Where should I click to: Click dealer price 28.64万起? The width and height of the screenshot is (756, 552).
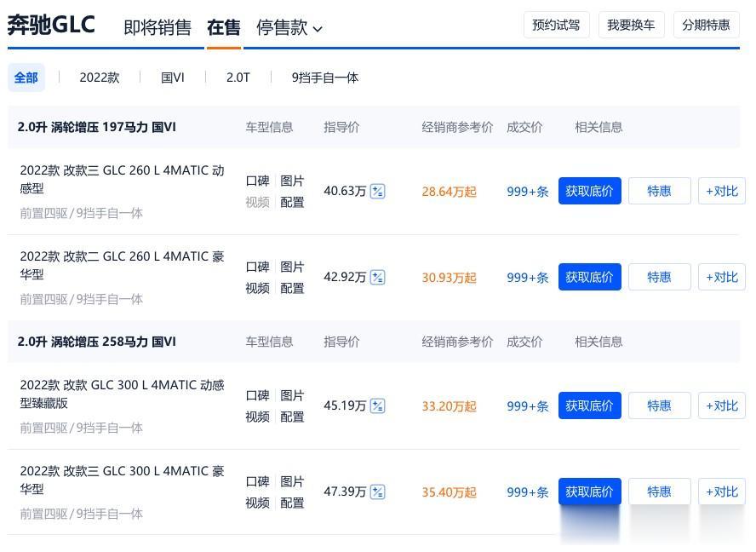449,192
